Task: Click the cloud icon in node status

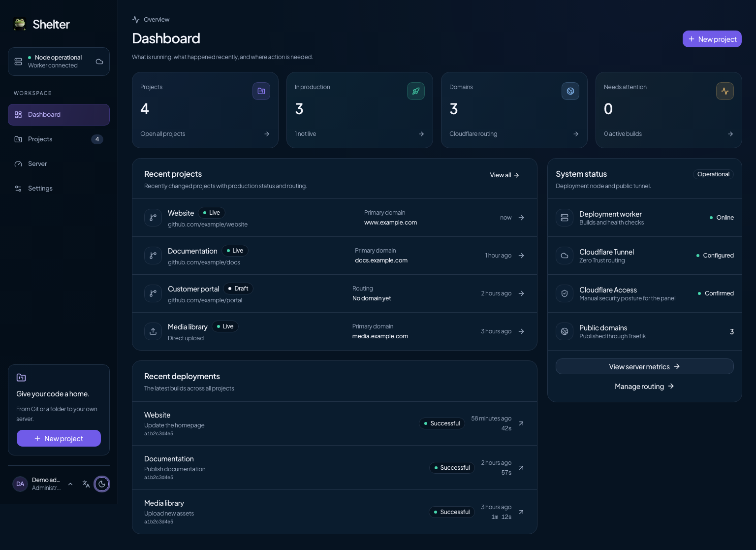Action: (x=99, y=62)
